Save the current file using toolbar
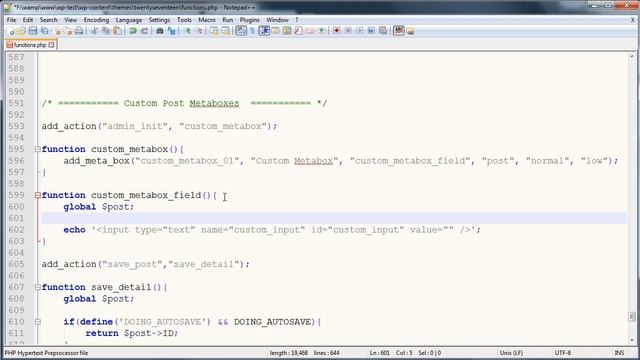The width and height of the screenshot is (640, 360). 33,31
